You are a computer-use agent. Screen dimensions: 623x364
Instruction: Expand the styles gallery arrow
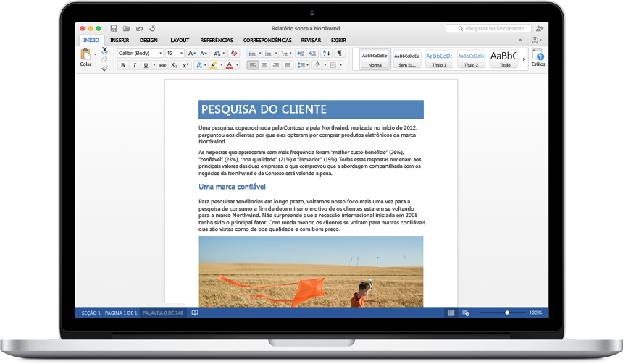(524, 59)
